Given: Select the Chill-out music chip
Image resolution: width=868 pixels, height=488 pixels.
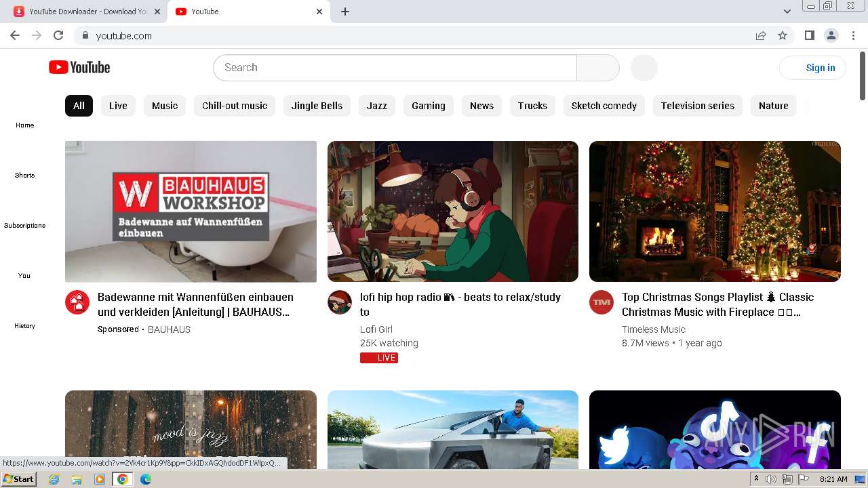Looking at the screenshot, I should pos(235,106).
